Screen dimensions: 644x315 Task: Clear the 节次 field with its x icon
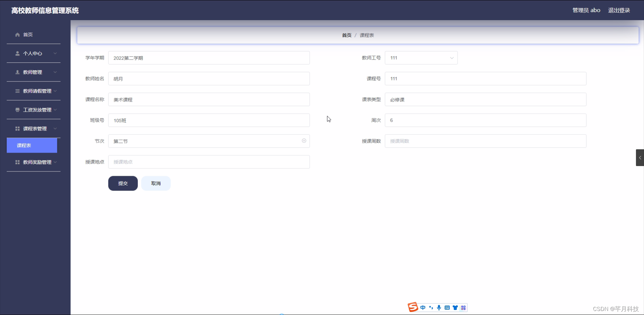(x=304, y=141)
